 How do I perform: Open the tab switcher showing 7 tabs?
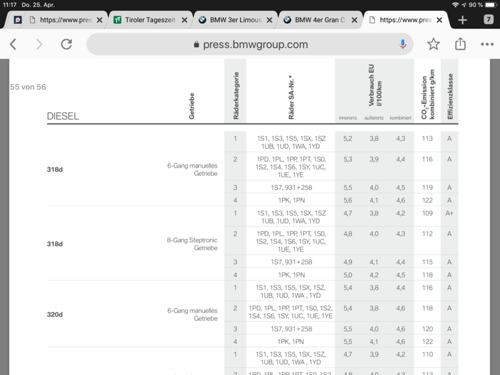[488, 19]
